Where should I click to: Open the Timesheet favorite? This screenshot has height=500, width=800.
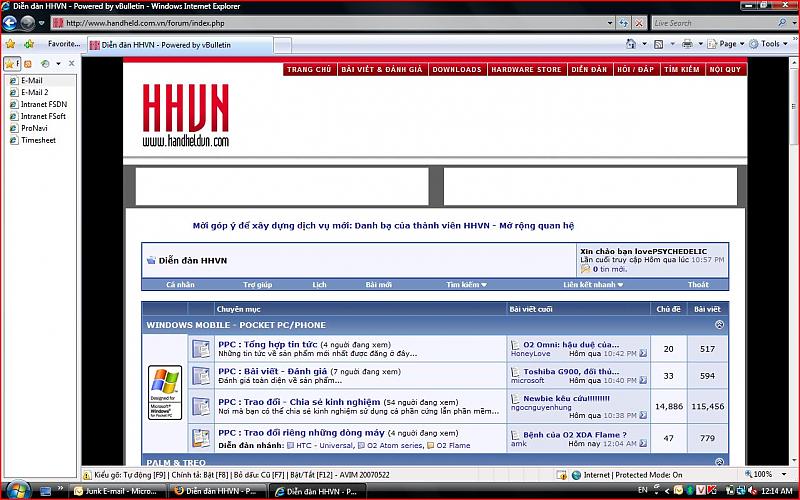coord(38,141)
